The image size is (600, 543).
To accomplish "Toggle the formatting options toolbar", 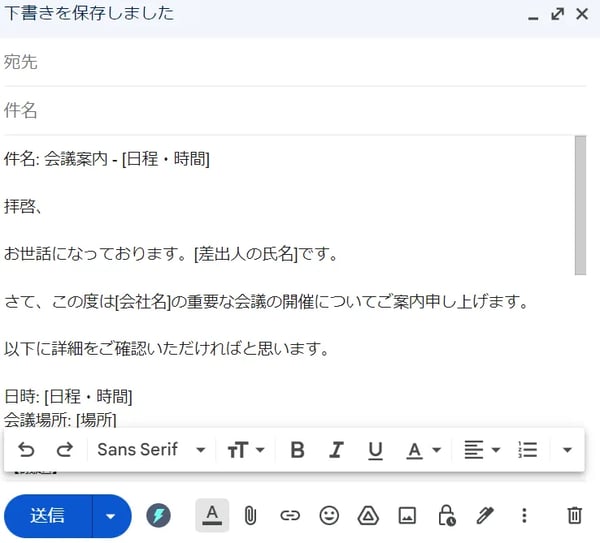I will click(x=212, y=515).
